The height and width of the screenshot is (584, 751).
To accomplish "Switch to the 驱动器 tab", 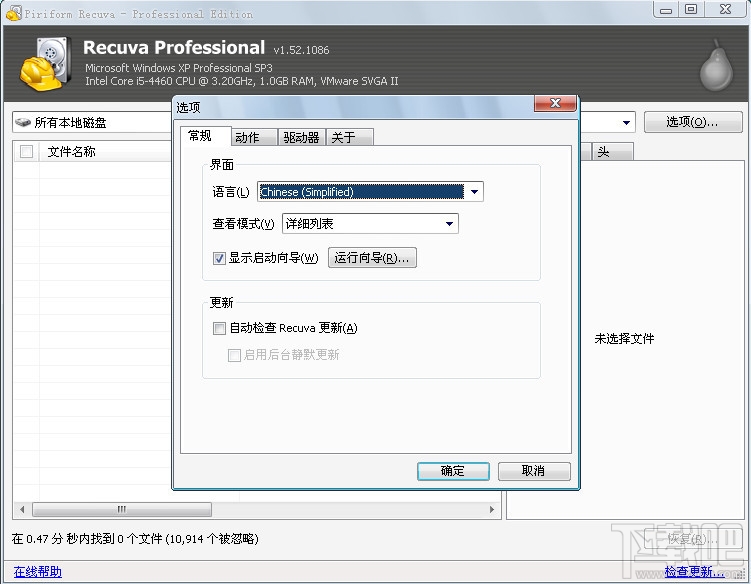I will 302,138.
